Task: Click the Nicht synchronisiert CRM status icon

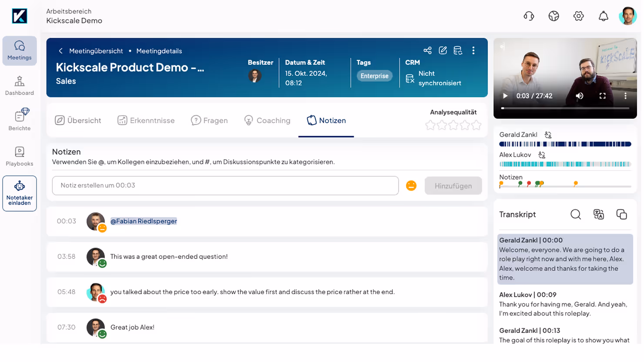Action: coord(410,78)
